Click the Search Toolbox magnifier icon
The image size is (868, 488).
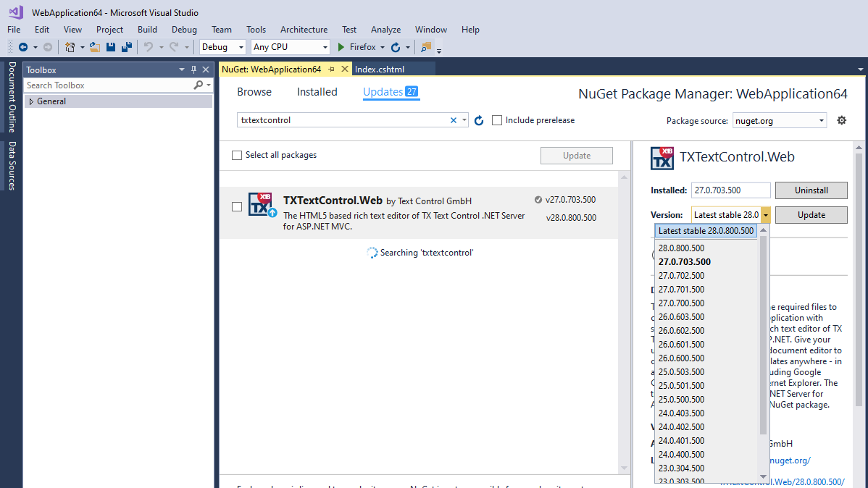coord(199,85)
